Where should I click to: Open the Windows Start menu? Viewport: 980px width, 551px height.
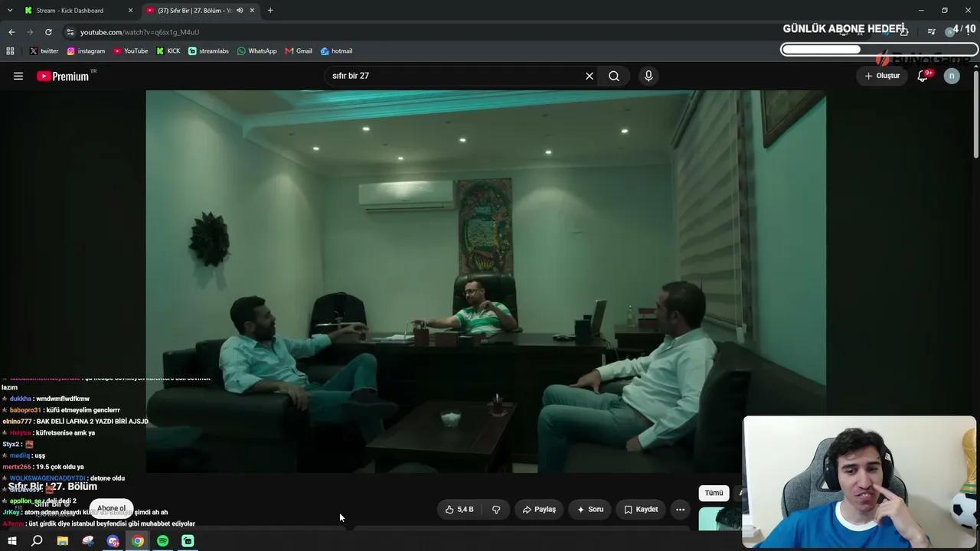11,541
